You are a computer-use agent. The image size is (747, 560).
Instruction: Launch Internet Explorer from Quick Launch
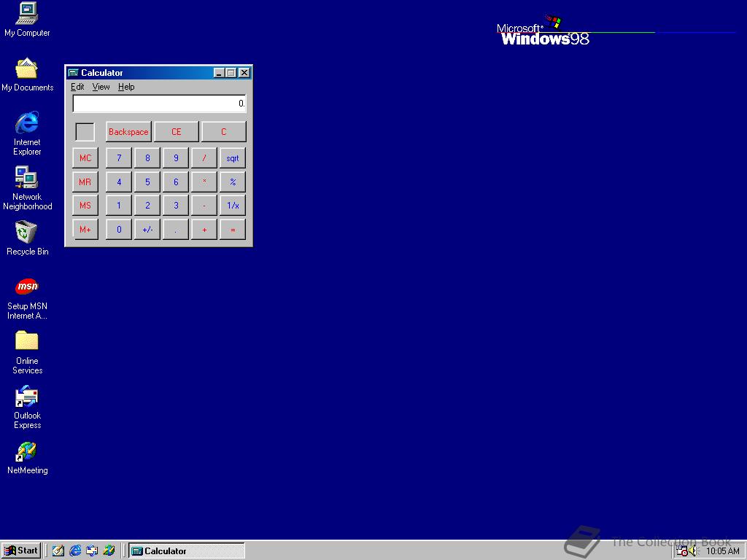[x=75, y=551]
